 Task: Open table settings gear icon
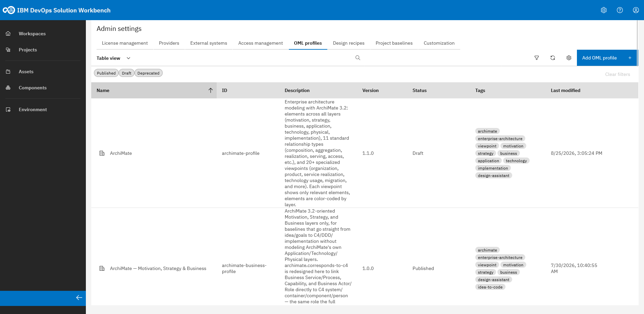point(569,58)
